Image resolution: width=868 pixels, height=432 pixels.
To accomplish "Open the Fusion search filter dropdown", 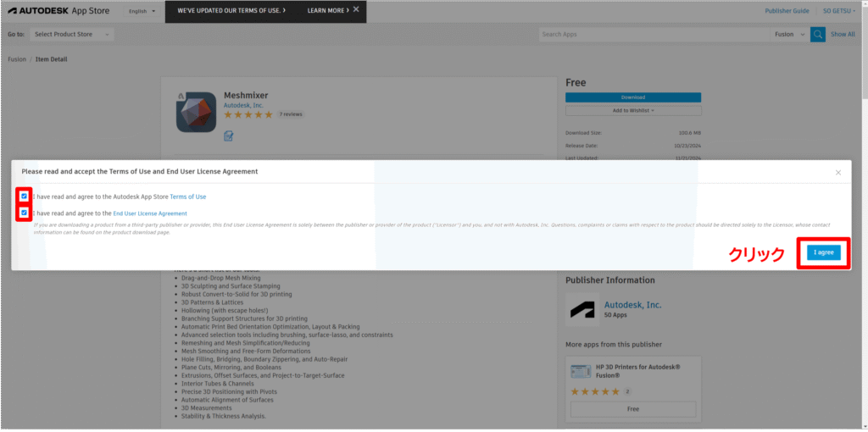I will point(790,34).
